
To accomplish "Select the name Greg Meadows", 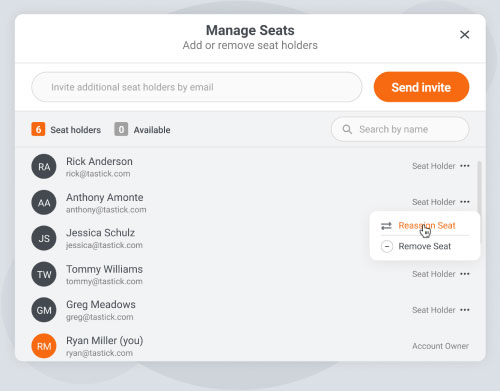I will pyautogui.click(x=101, y=305).
